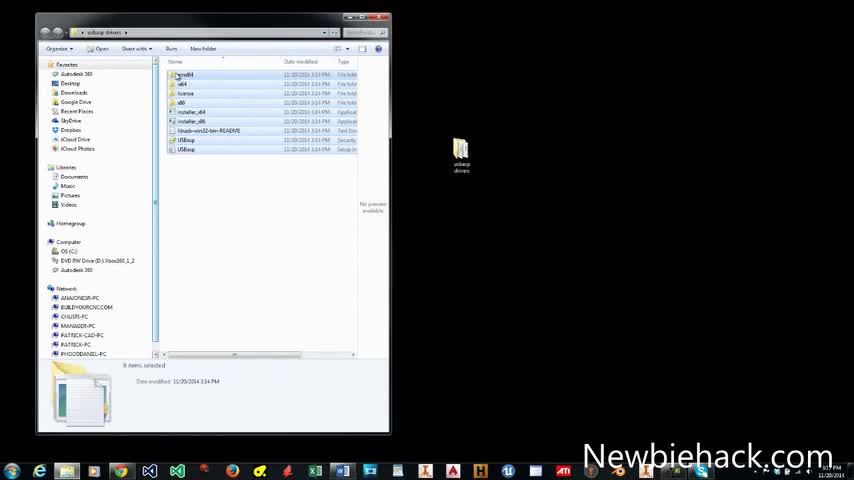Open Libraries in navigation pane

(x=66, y=167)
